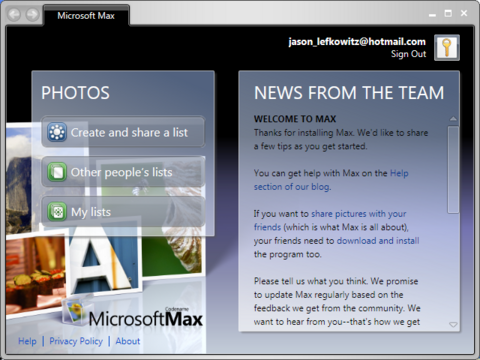Click the NEWS FROM THE TEAM title
Viewport: 480px width, 360px height.
click(x=349, y=93)
